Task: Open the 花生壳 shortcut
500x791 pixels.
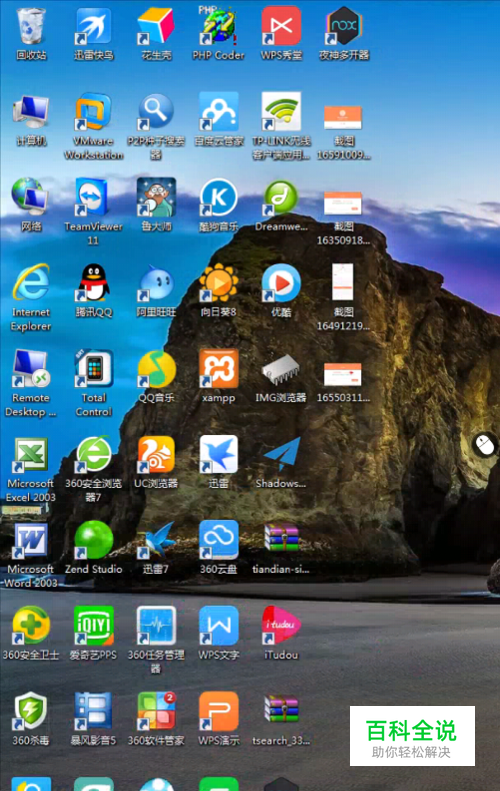Action: point(156,26)
